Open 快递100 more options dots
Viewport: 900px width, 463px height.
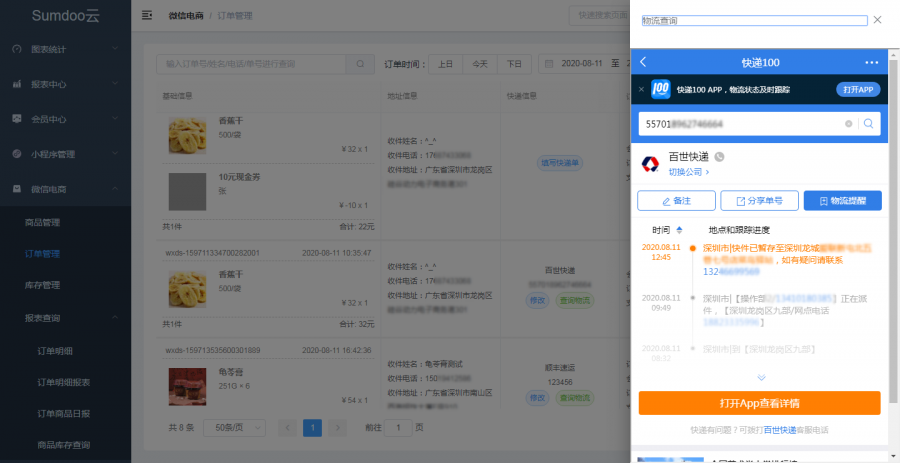(x=871, y=63)
